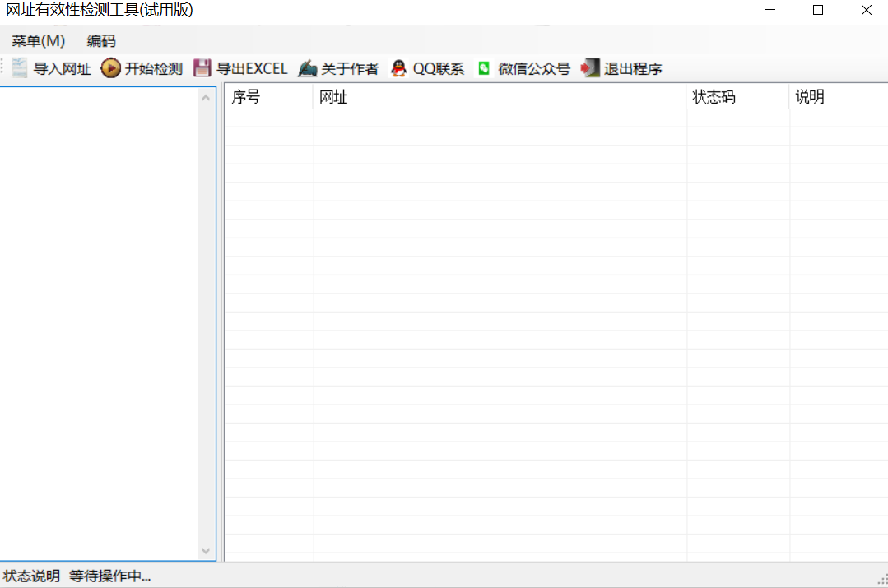Click the 退出程序 exit door icon

point(589,68)
